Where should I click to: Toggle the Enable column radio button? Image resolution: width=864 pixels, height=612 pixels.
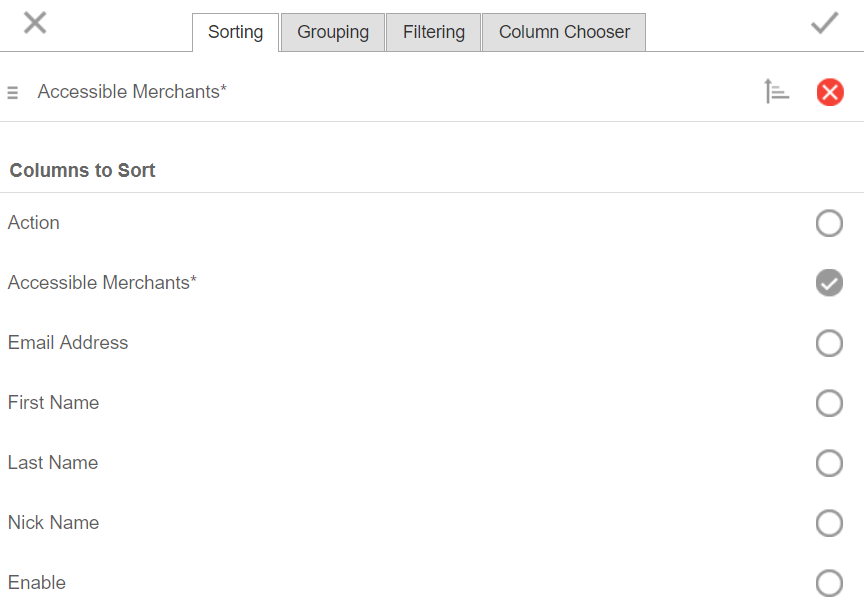(829, 583)
